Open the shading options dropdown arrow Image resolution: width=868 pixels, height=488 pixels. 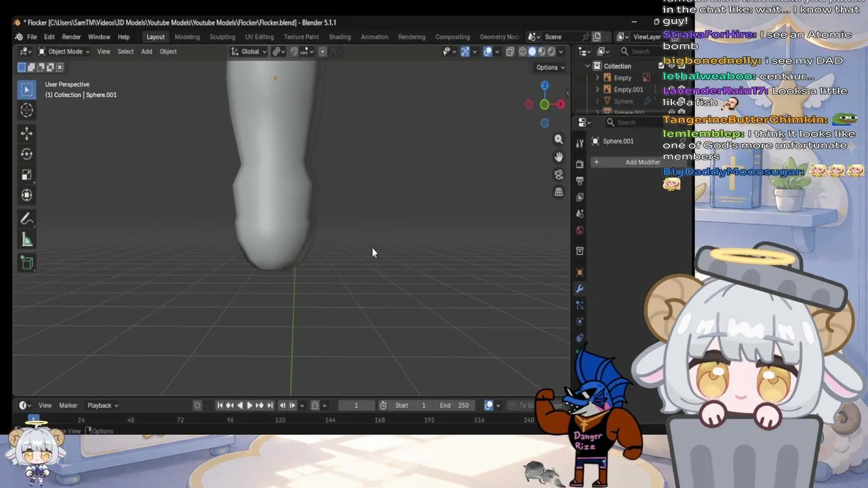click(x=561, y=52)
